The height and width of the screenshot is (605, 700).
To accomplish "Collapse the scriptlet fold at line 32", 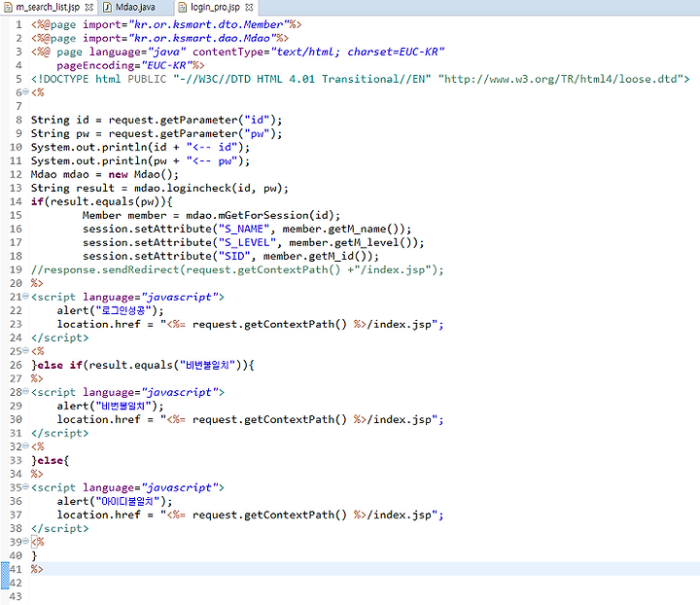I will [26, 445].
